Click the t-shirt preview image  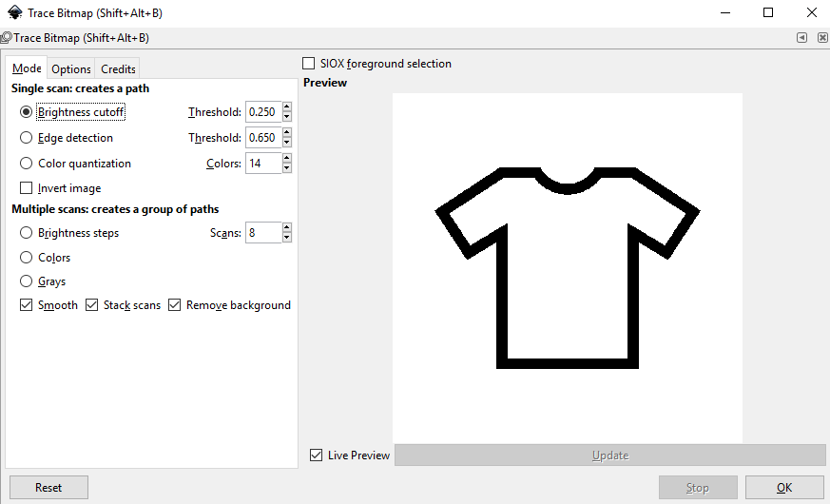[568, 268]
